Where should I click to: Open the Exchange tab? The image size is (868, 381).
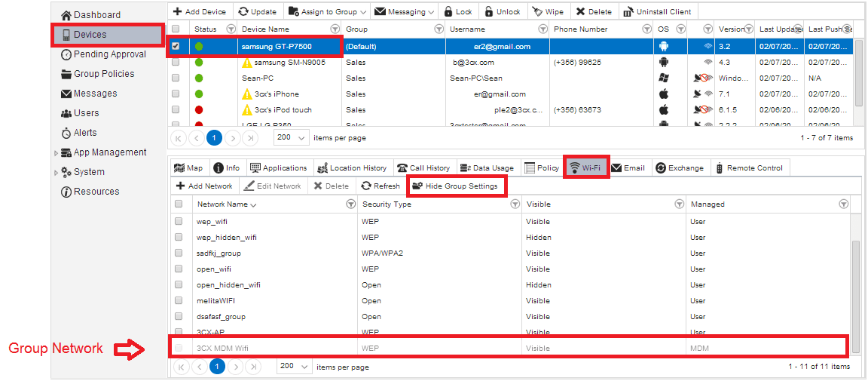(x=680, y=167)
